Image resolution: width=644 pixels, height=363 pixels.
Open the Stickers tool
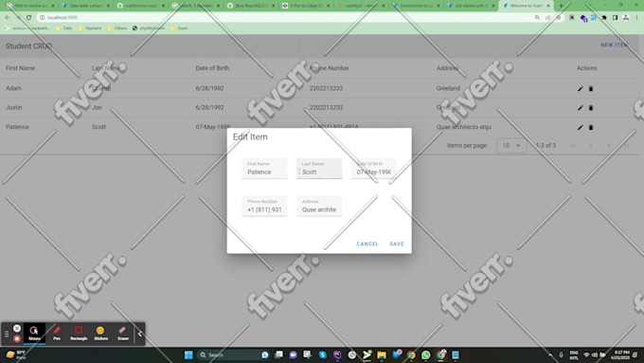tap(100, 334)
